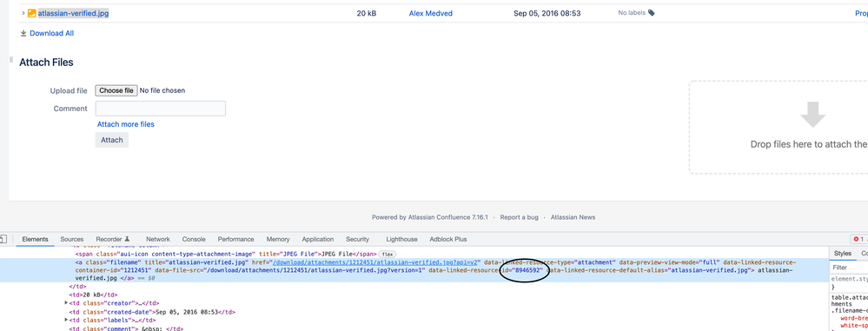Switch to the Console tab
This screenshot has width=868, height=331.
[194, 239]
